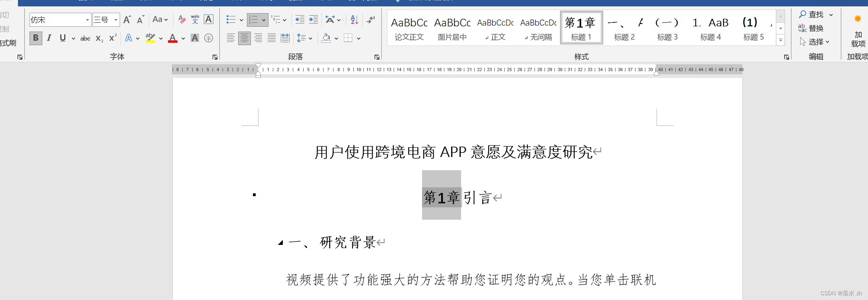Apply borders icon

[x=348, y=38]
